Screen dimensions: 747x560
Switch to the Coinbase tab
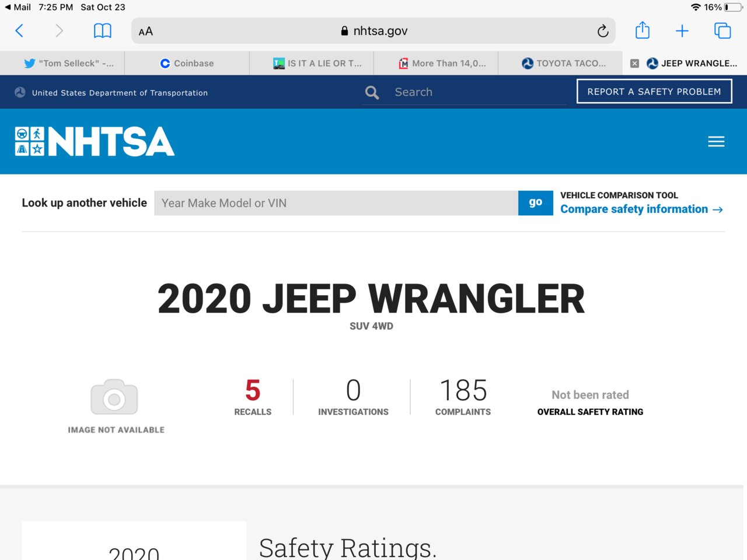[x=187, y=64]
